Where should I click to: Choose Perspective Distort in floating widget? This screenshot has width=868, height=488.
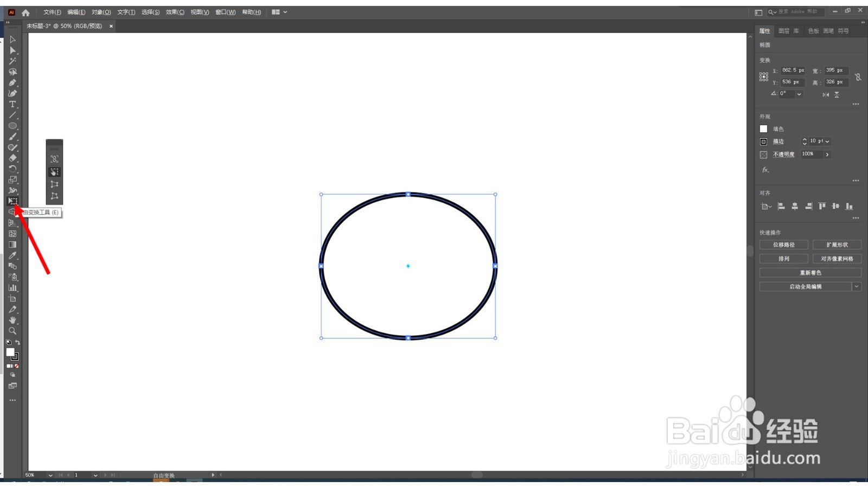tap(54, 184)
